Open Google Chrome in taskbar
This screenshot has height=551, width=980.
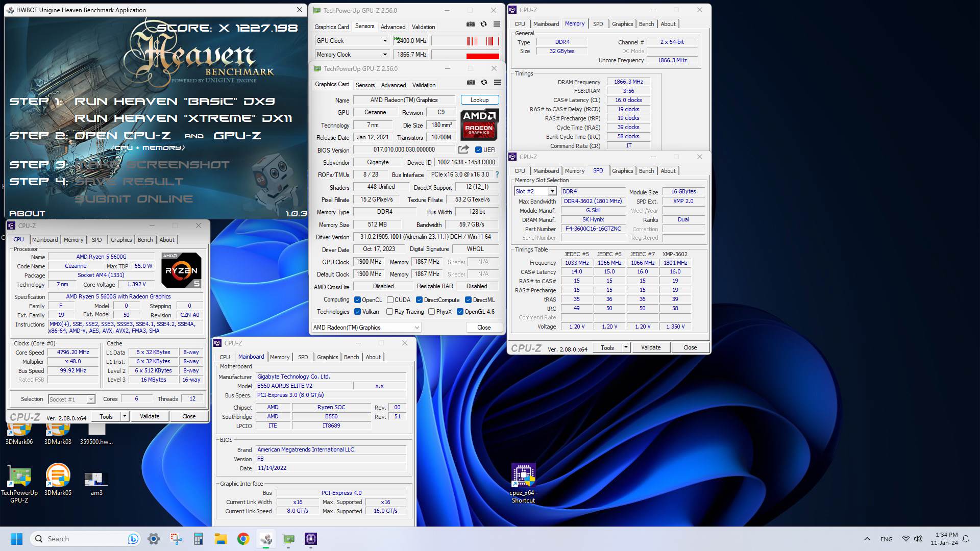243,539
